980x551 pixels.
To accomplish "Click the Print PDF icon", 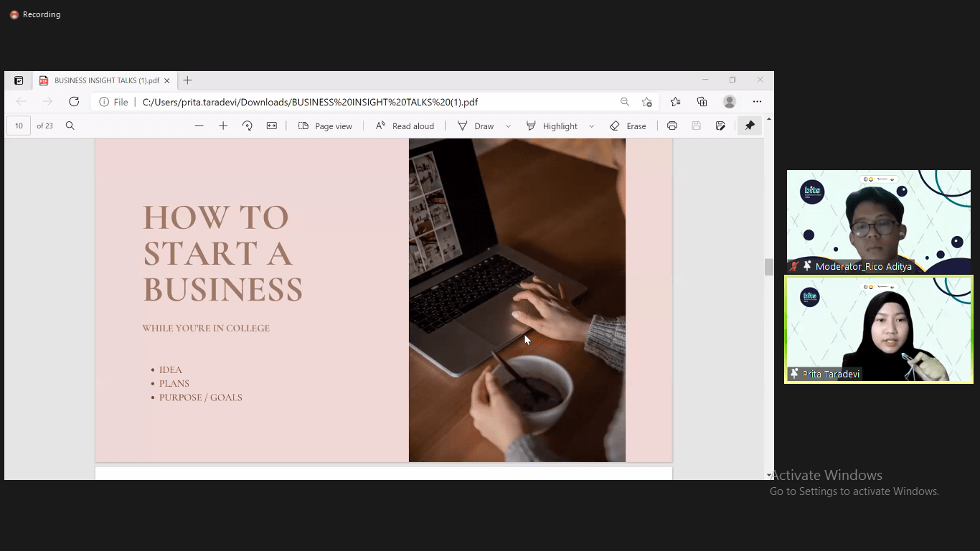I will [672, 126].
